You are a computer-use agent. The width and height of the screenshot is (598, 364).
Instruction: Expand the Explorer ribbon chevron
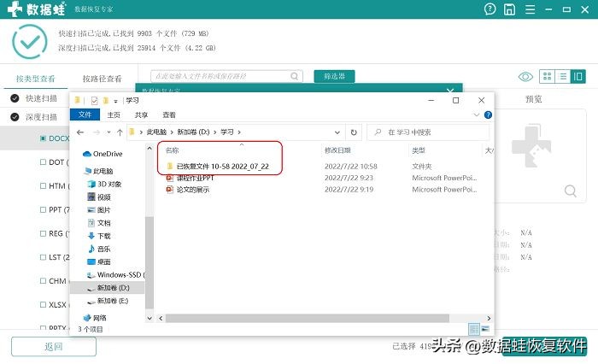click(476, 114)
